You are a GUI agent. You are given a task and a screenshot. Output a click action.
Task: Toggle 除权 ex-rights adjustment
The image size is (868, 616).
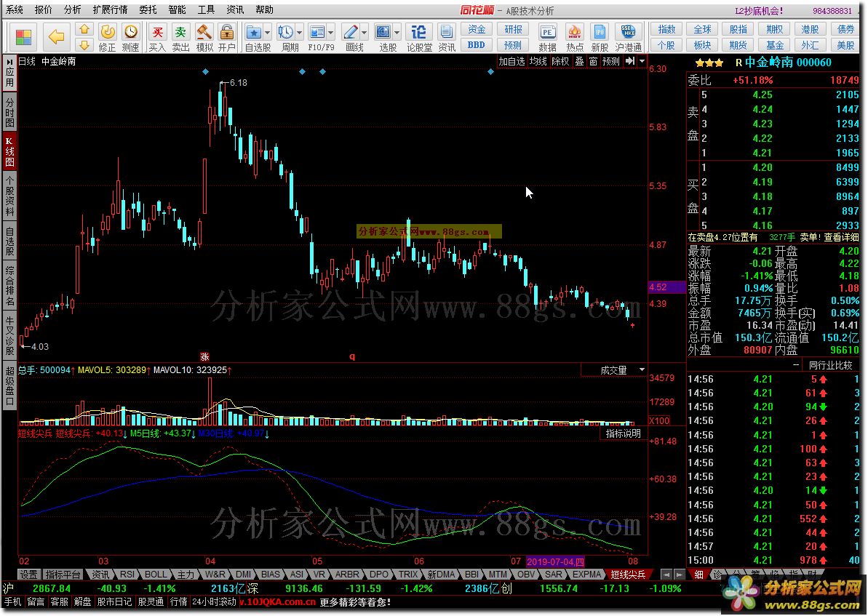pyautogui.click(x=560, y=61)
